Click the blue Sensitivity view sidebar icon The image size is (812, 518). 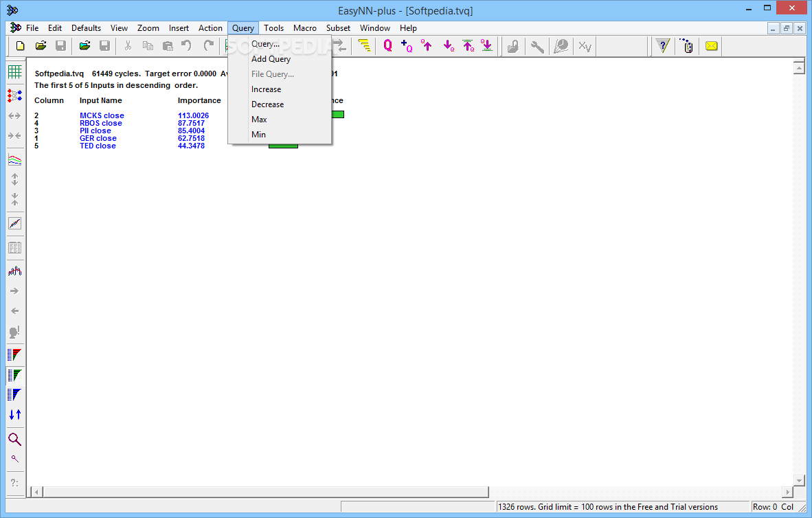click(15, 395)
